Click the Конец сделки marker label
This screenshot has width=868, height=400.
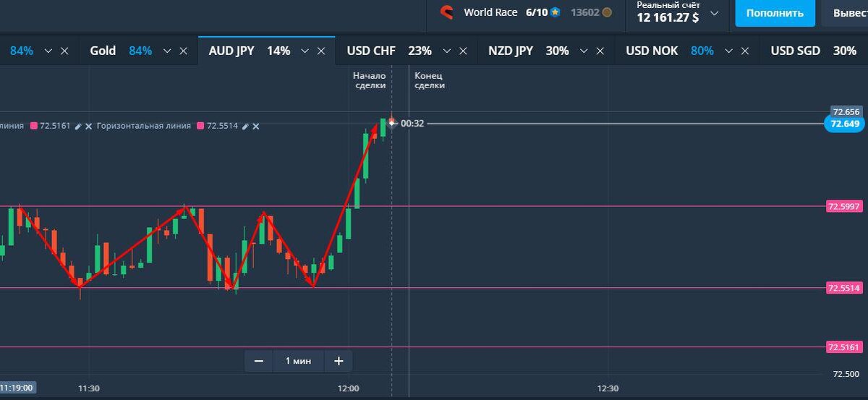click(x=430, y=80)
